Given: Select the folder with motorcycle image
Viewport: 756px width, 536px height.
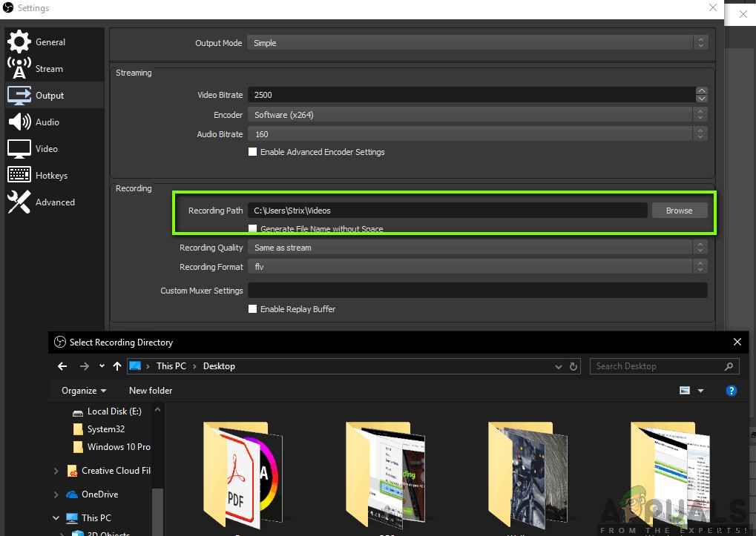Looking at the screenshot, I should pyautogui.click(x=527, y=475).
